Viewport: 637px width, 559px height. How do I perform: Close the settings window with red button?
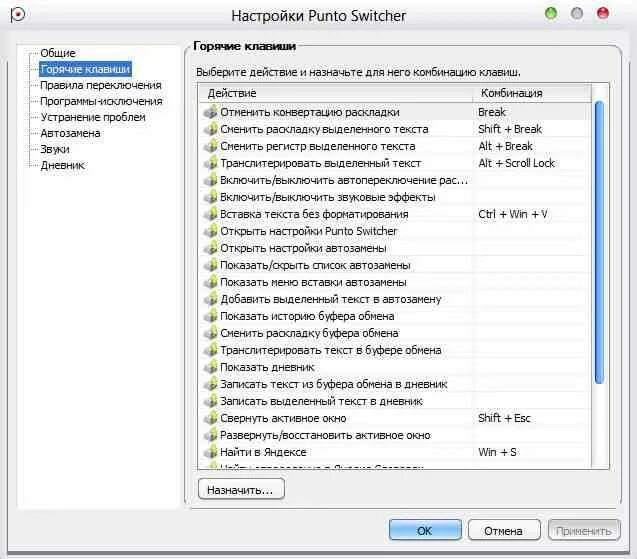[603, 13]
